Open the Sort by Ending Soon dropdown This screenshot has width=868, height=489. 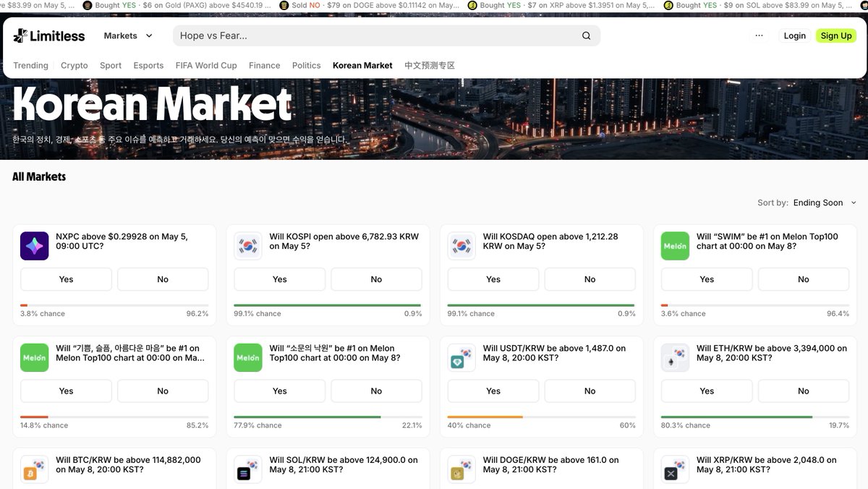[825, 203]
